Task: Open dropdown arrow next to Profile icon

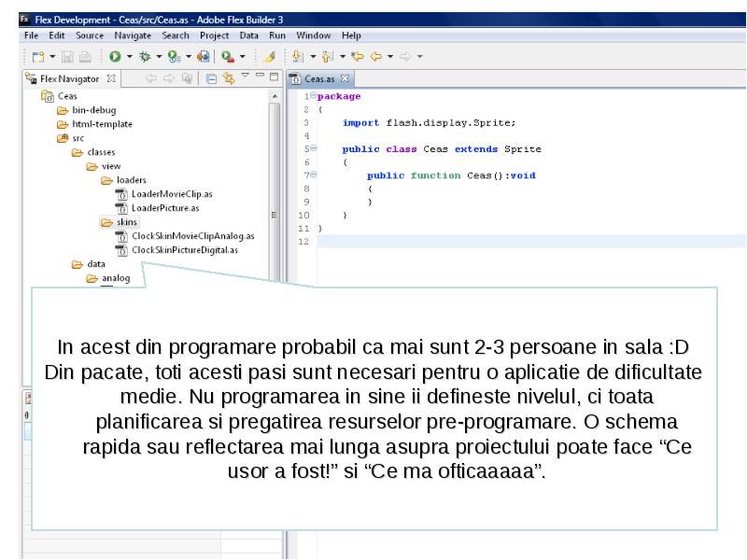Action: (189, 57)
